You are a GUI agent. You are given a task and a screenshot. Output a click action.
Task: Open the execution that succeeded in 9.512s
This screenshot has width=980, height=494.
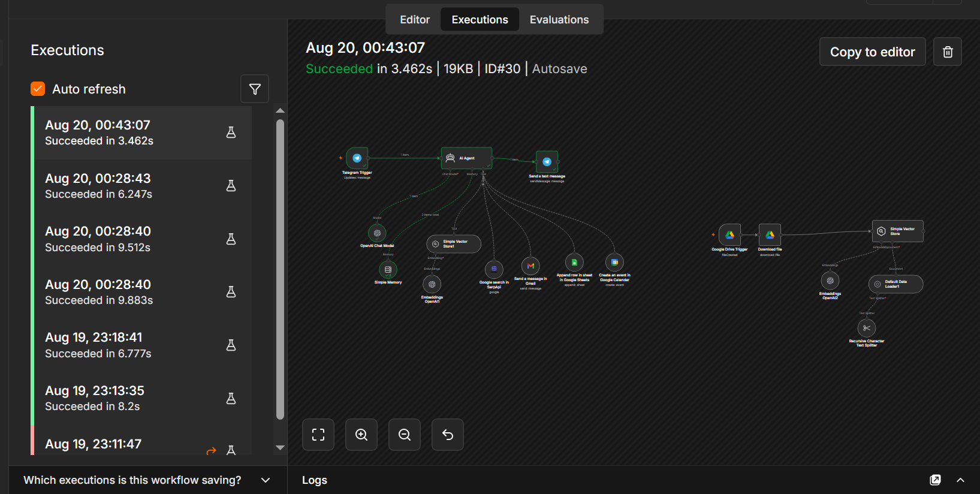pyautogui.click(x=141, y=239)
